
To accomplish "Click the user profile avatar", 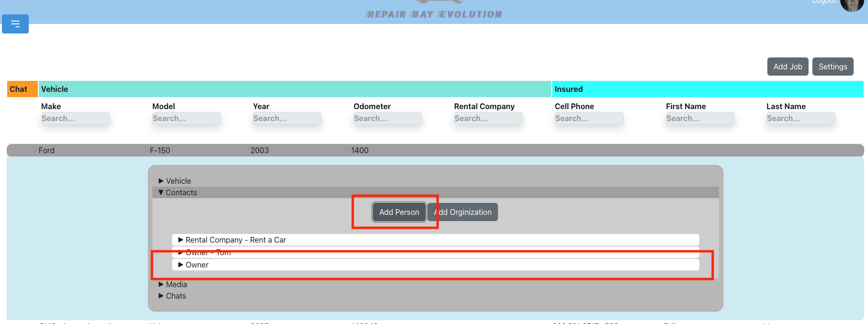I will click(x=851, y=4).
